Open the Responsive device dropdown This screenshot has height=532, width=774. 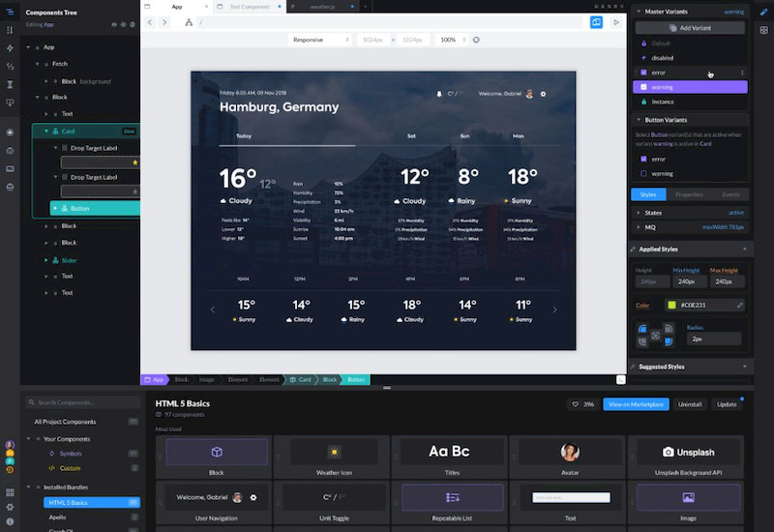(x=320, y=40)
